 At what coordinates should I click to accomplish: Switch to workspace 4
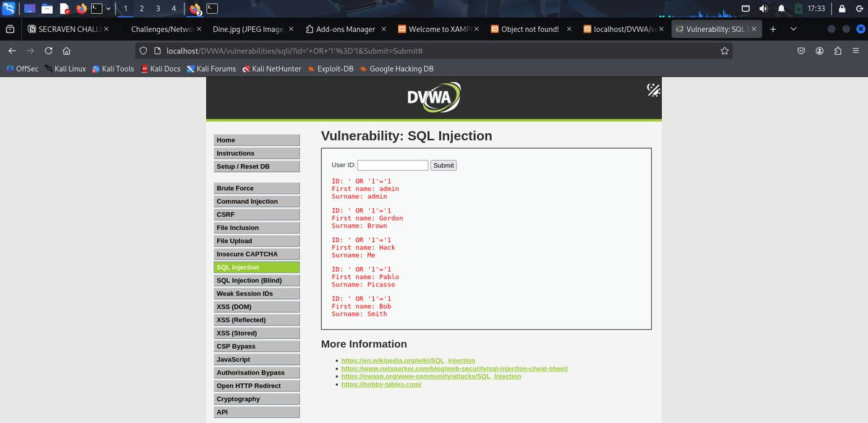[x=174, y=9]
